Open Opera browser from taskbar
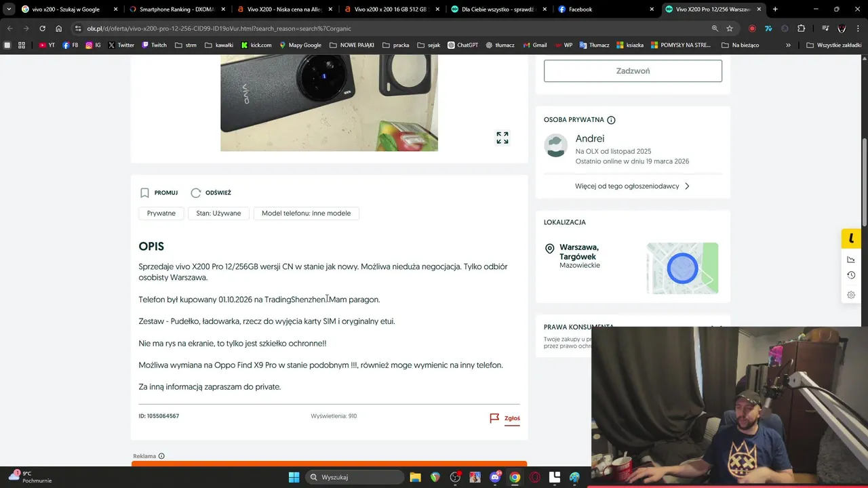Image resolution: width=868 pixels, height=488 pixels. click(x=535, y=477)
